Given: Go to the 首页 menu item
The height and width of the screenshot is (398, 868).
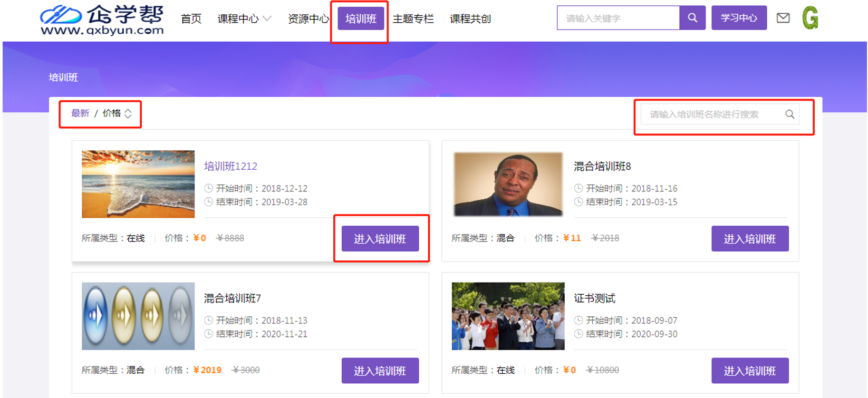Looking at the screenshot, I should coord(191,19).
